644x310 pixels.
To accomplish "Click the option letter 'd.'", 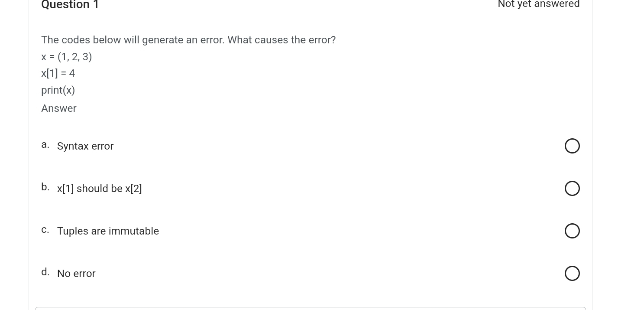I will pyautogui.click(x=45, y=272).
